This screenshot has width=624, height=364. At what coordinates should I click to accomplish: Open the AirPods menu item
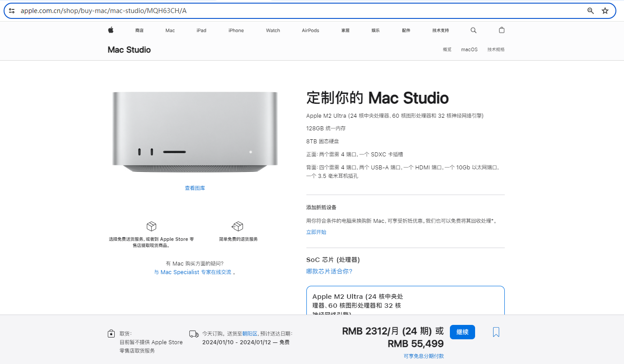coord(310,31)
